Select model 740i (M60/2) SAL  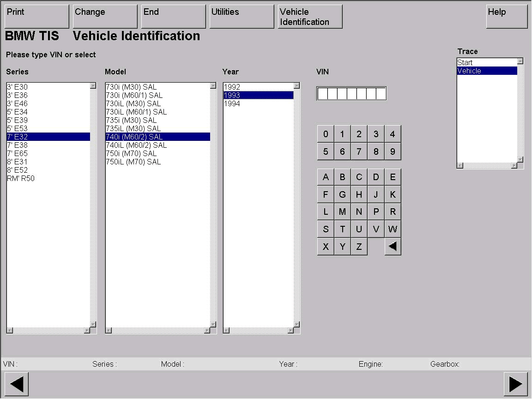tap(158, 137)
